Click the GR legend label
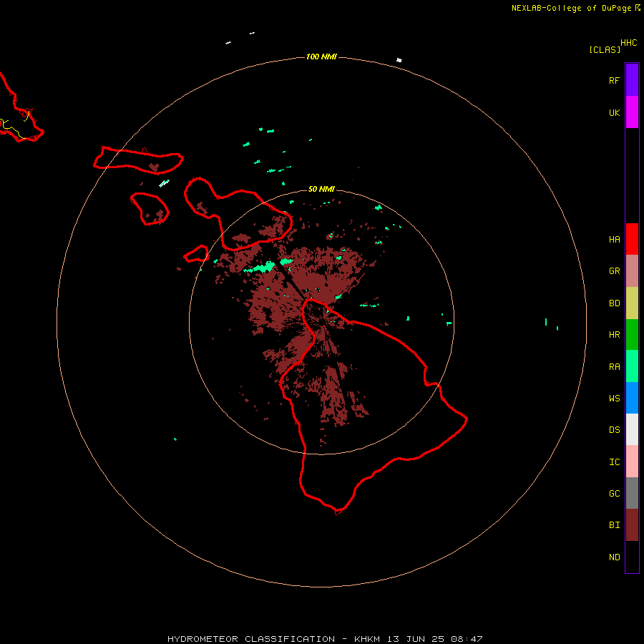Screen dimensions: 644x644 pyautogui.click(x=614, y=271)
